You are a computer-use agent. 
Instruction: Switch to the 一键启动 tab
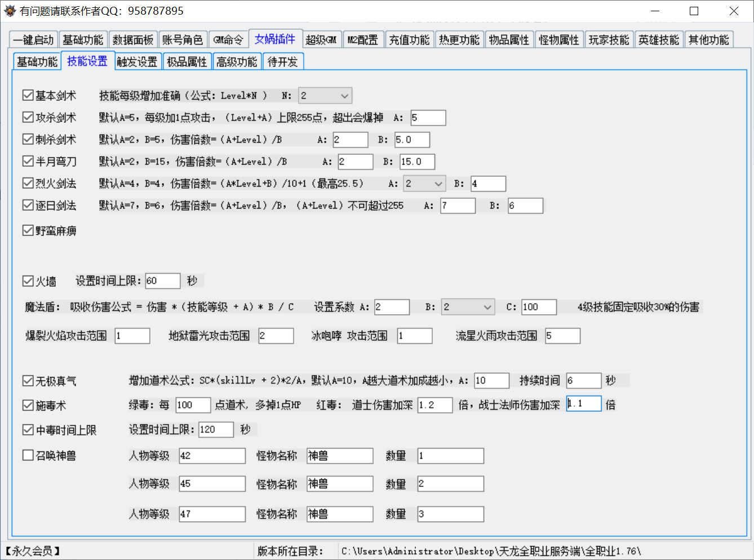[x=33, y=39]
